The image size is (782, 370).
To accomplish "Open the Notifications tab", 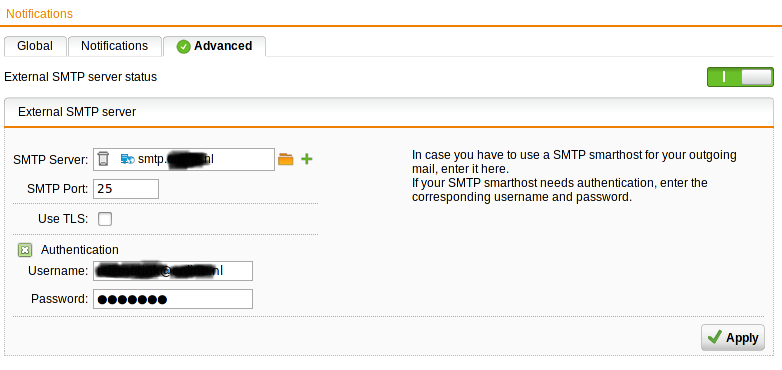I will pos(115,46).
